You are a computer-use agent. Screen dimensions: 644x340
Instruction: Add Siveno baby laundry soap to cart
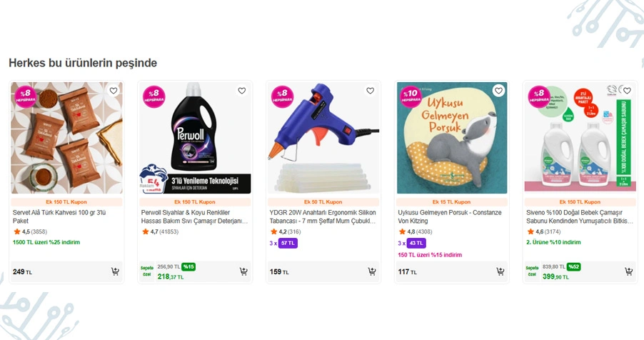(x=628, y=271)
